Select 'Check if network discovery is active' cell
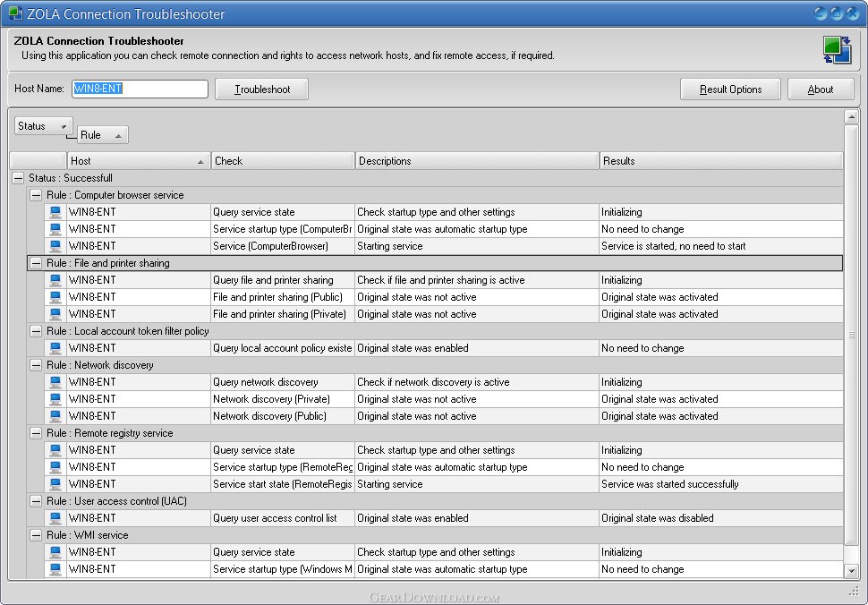This screenshot has height=605, width=868. [477, 382]
